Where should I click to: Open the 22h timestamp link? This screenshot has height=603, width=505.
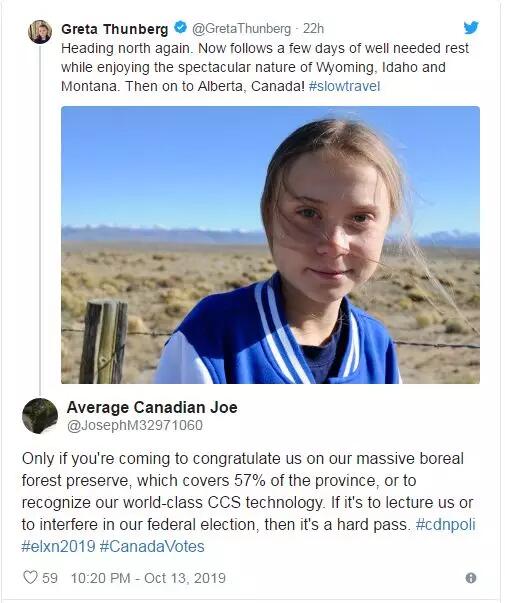click(x=313, y=28)
